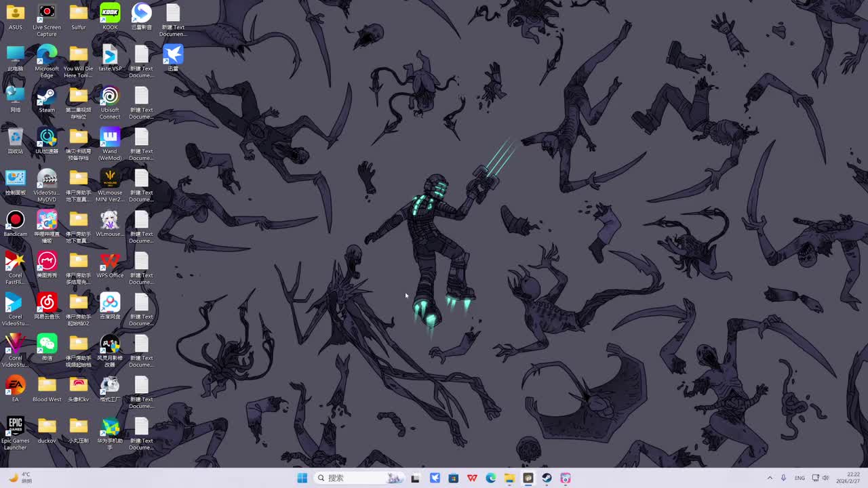Select the Sulfur folder
The image size is (868, 488).
(79, 17)
